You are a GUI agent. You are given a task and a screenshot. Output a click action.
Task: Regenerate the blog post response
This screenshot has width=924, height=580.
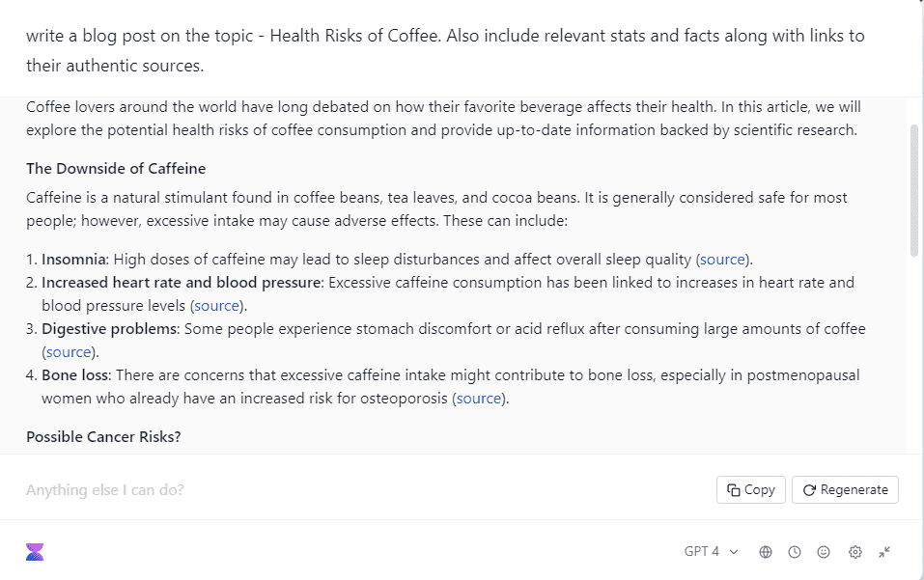pyautogui.click(x=845, y=490)
